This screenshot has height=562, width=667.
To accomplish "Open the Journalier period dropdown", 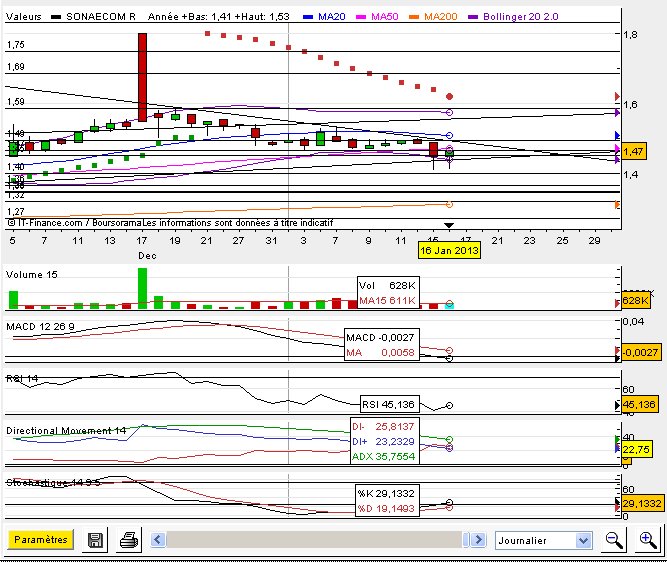I will pyautogui.click(x=544, y=540).
